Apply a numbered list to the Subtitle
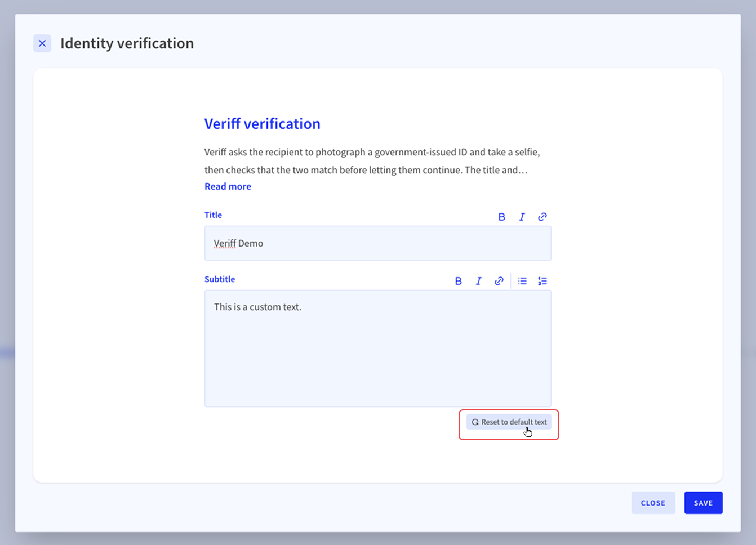Viewport: 756px width, 545px height. [x=542, y=281]
